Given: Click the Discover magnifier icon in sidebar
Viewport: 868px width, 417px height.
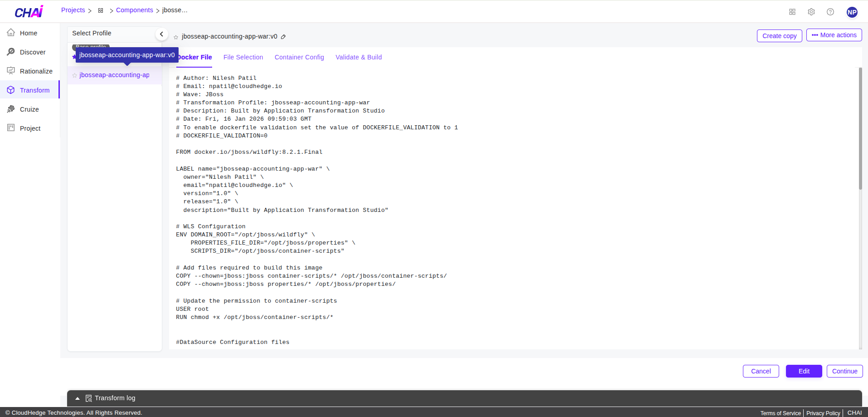Looking at the screenshot, I should point(11,52).
